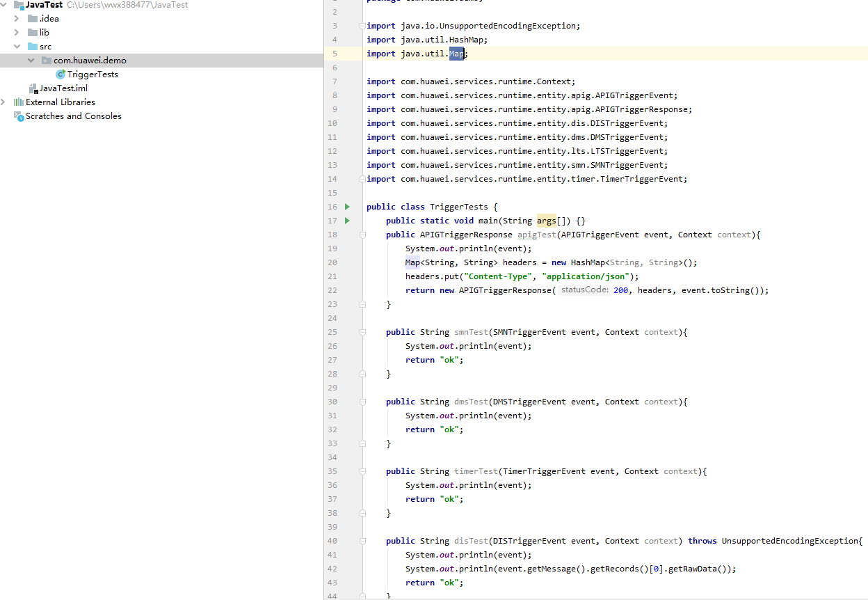The height and width of the screenshot is (600, 868).
Task: Select the JavaTest.iml file in tree
Action: click(63, 88)
